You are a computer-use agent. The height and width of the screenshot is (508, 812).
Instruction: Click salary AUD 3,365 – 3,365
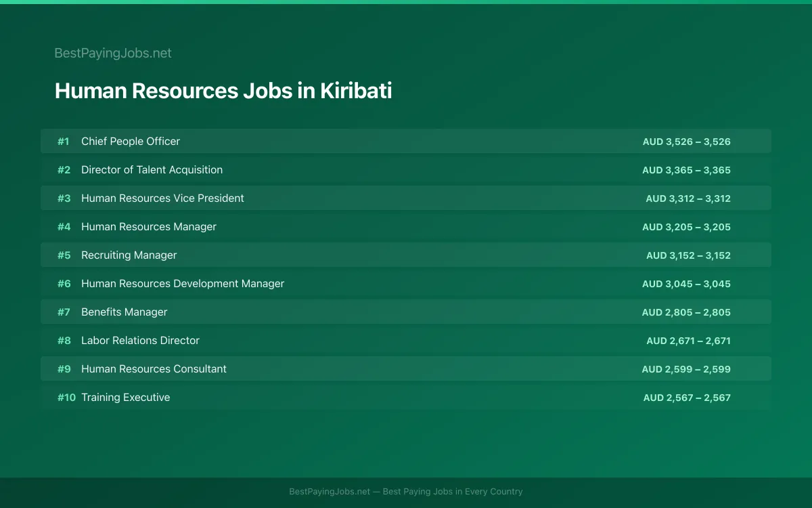tap(686, 170)
